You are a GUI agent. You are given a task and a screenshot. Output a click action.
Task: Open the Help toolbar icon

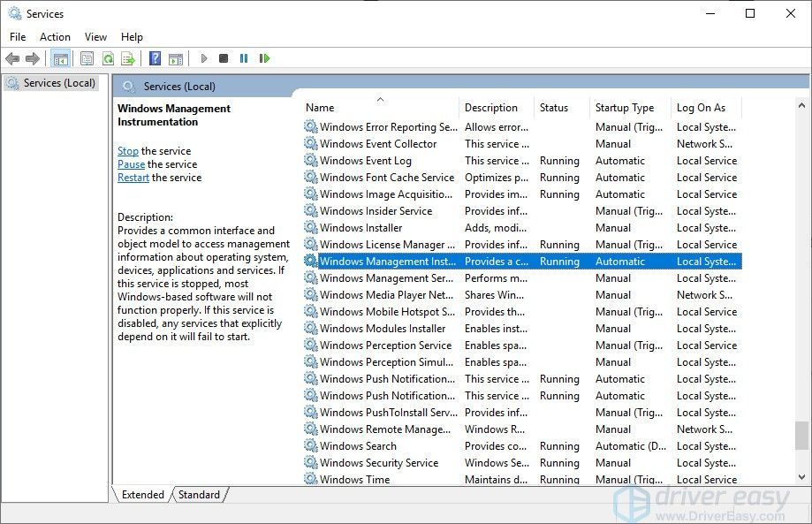155,58
